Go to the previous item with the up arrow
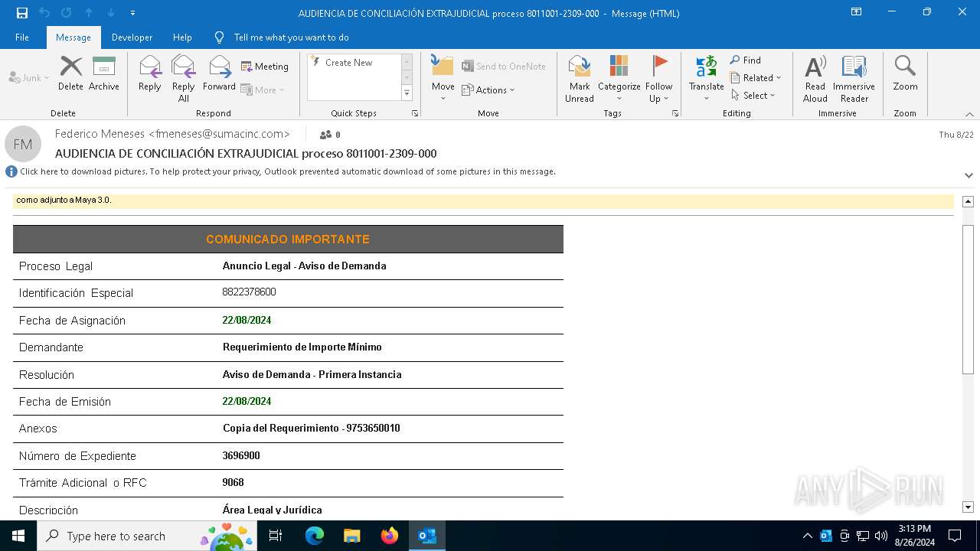This screenshot has height=551, width=980. (x=89, y=13)
